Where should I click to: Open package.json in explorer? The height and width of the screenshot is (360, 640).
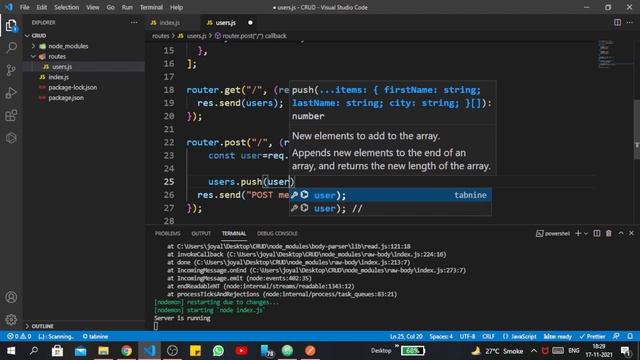coord(84,98)
